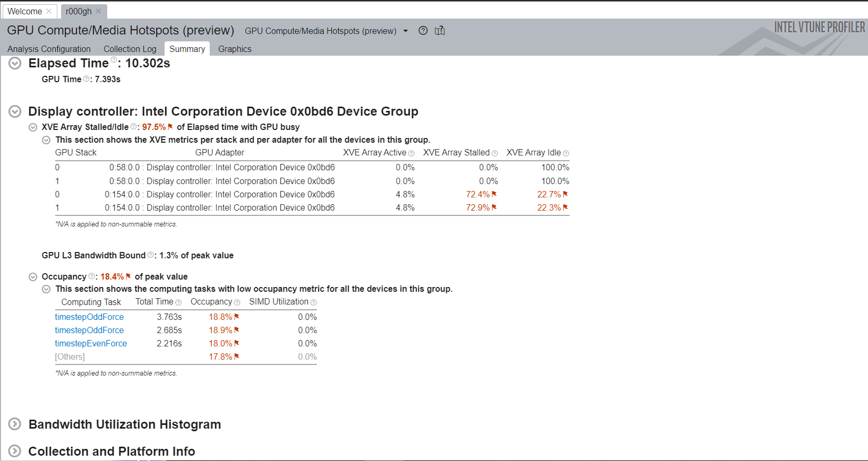Collapse the XVE Array Stalled/Idle subsection
868x461 pixels.
(x=33, y=127)
